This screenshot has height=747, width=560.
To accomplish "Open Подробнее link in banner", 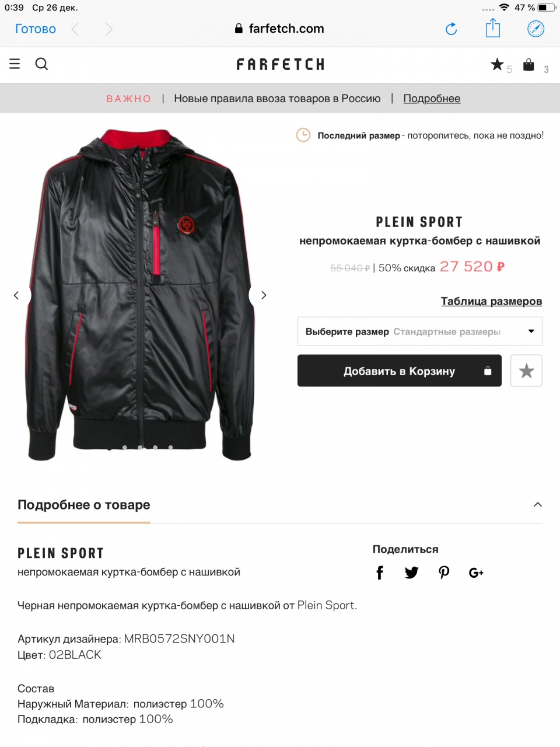I will (x=432, y=99).
